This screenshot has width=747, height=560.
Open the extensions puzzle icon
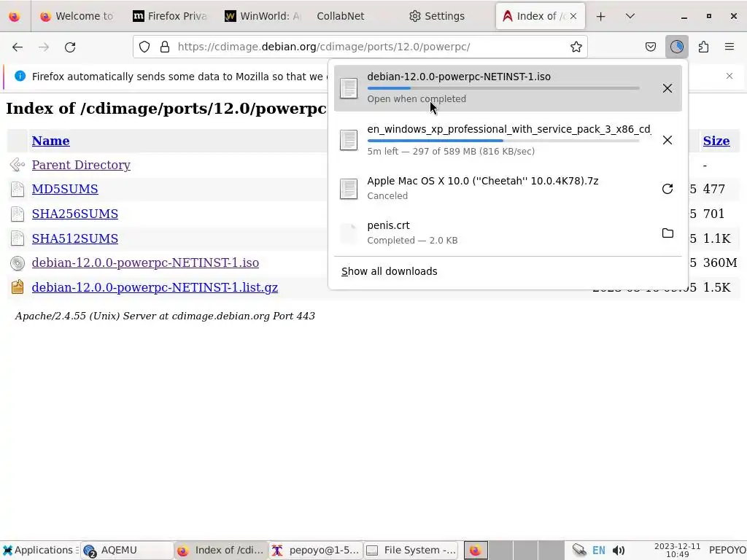[x=703, y=47]
